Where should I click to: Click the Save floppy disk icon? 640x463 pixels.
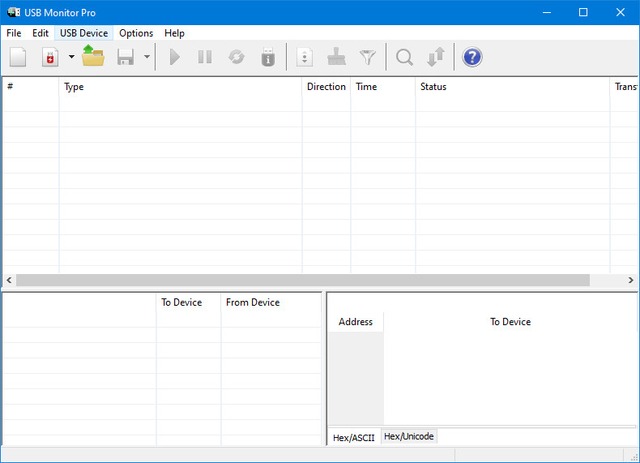pos(126,57)
